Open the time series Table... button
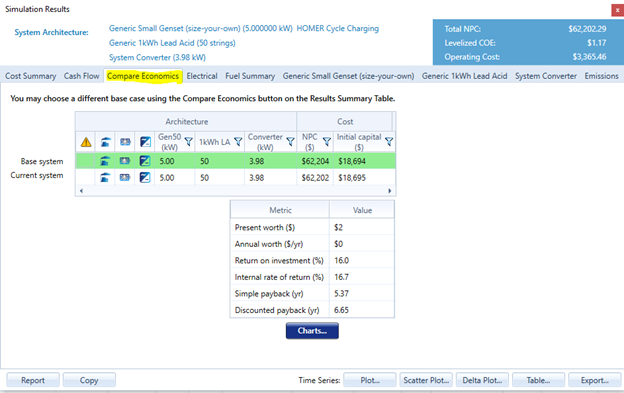 click(538, 380)
